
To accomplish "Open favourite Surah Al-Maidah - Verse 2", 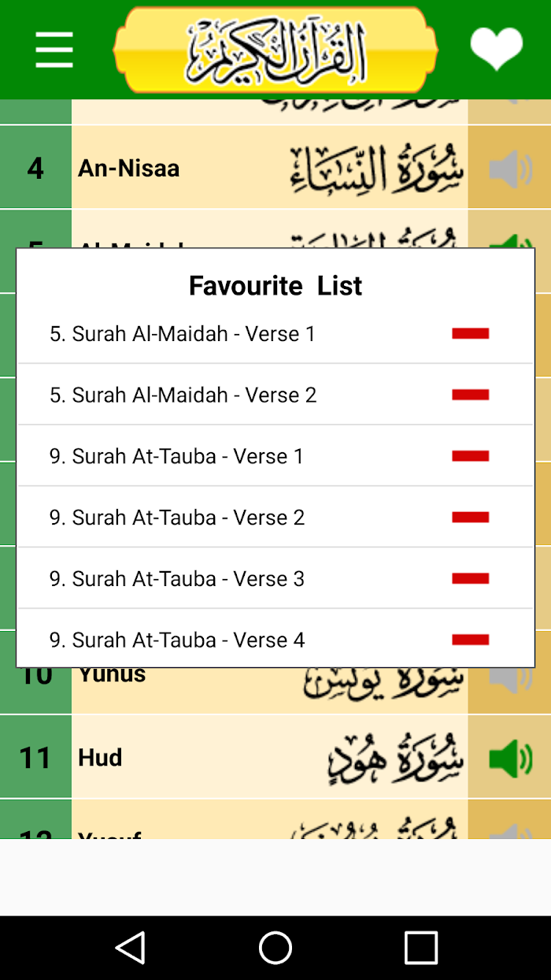I will click(183, 395).
